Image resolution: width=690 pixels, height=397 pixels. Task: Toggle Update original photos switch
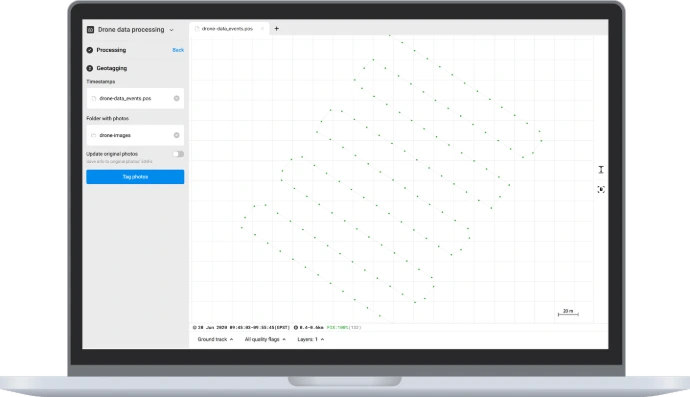[x=178, y=154]
